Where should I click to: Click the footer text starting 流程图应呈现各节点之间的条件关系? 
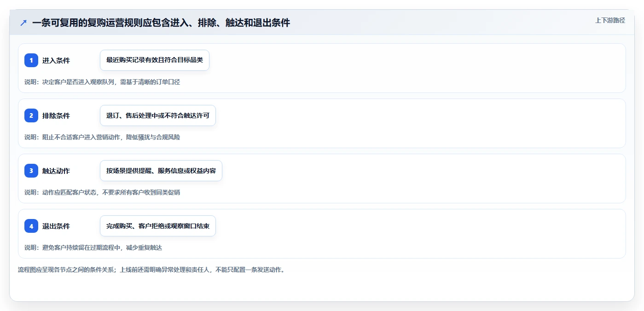[151, 270]
